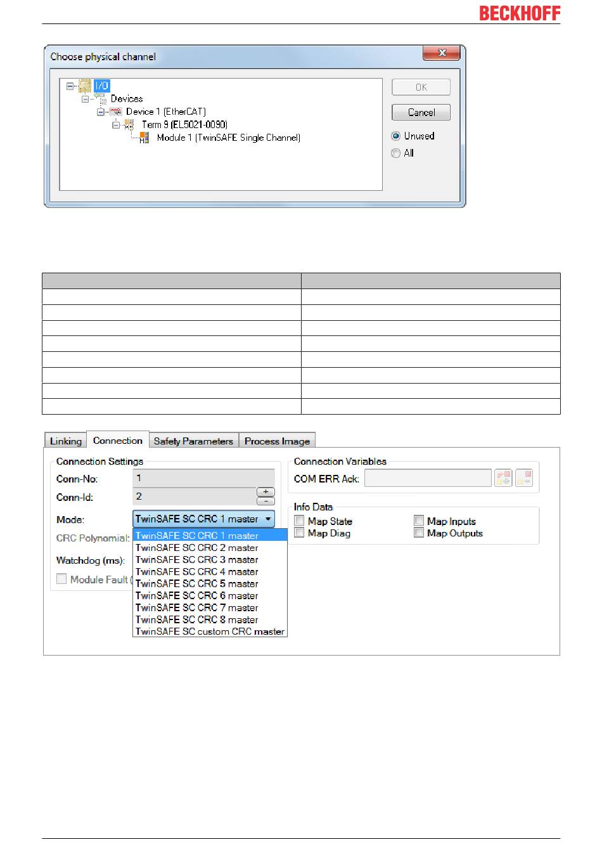Collapse the Device 1 (EtherCAT) node
Screen dimensions: 602x868
pyautogui.click(x=100, y=112)
